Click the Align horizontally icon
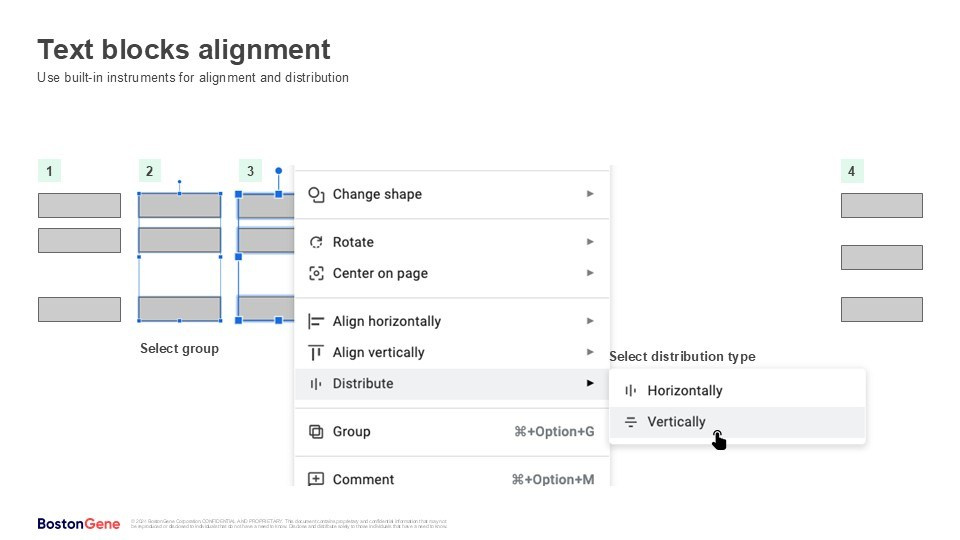Screen dimensions: 960x540 [316, 321]
